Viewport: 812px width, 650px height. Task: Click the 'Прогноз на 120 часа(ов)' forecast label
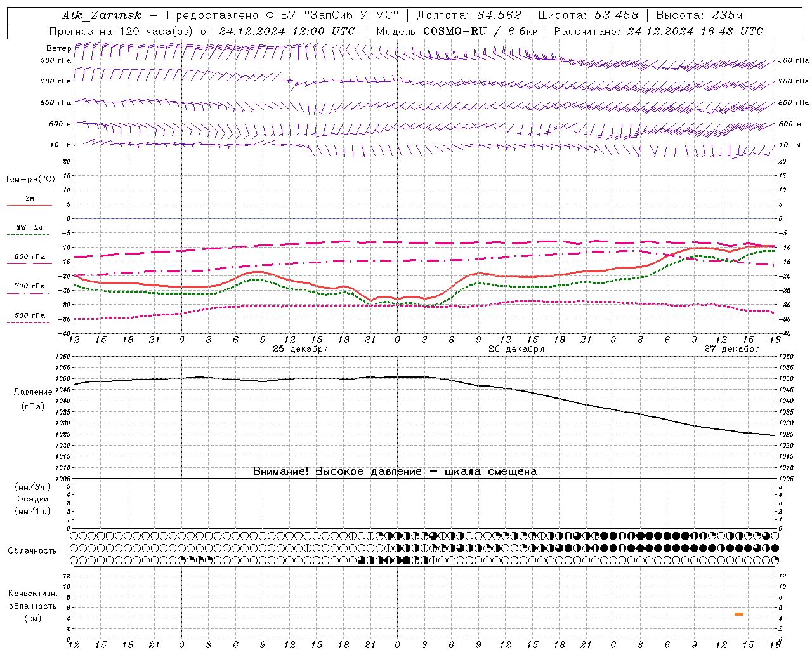point(122,31)
